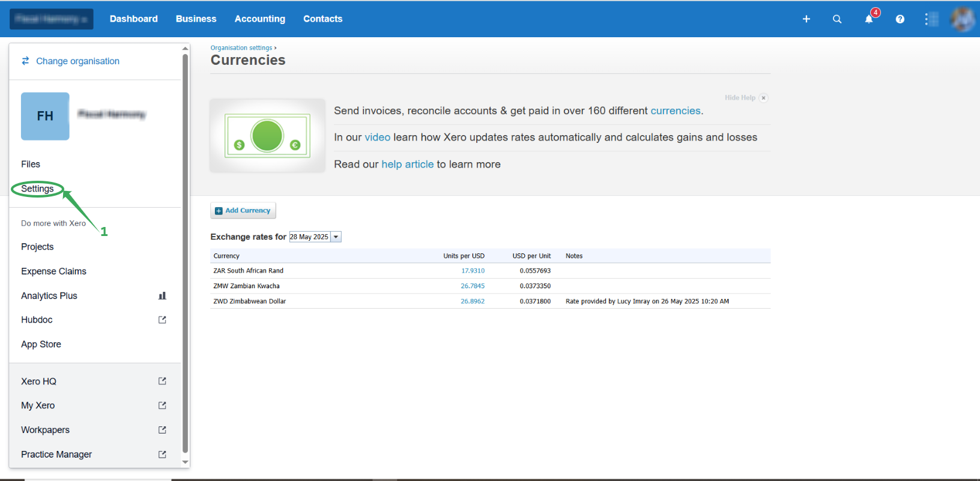Click the money illustration thumbnail
The image size is (980, 481).
[x=267, y=136]
